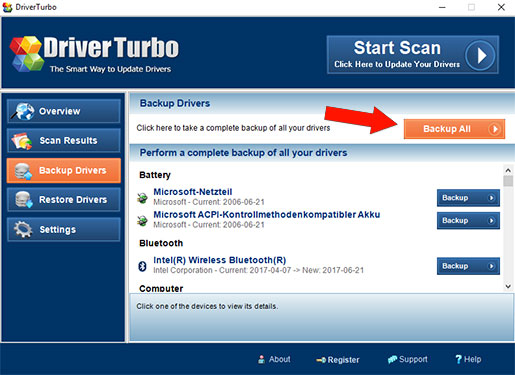This screenshot has width=515, height=375.
Task: Click the Settings gear icon
Action: [23, 229]
